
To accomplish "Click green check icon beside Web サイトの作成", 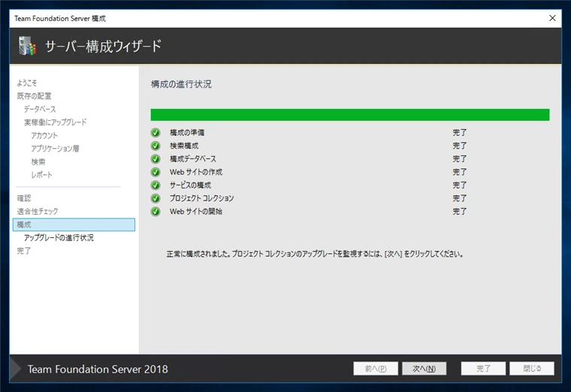I will [x=156, y=172].
